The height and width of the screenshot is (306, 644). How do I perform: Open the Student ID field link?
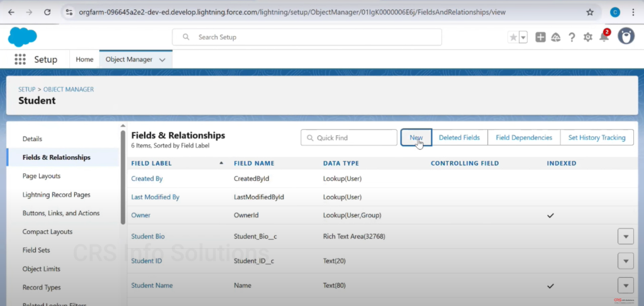[x=146, y=261]
